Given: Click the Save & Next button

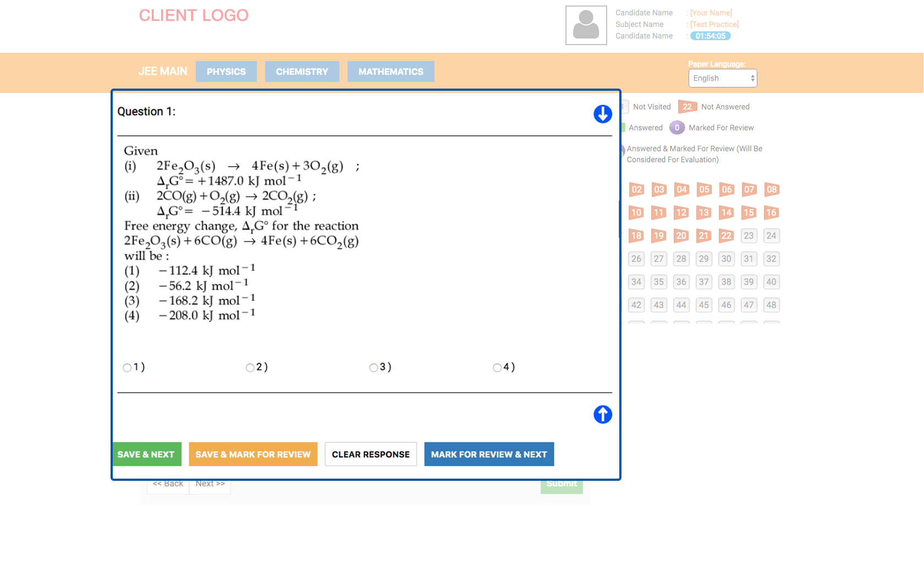Looking at the screenshot, I should click(x=147, y=454).
